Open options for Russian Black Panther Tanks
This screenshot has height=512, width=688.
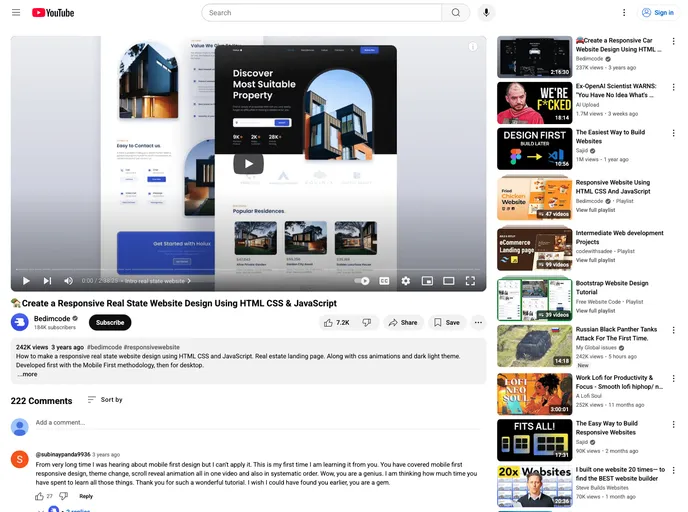tap(674, 330)
